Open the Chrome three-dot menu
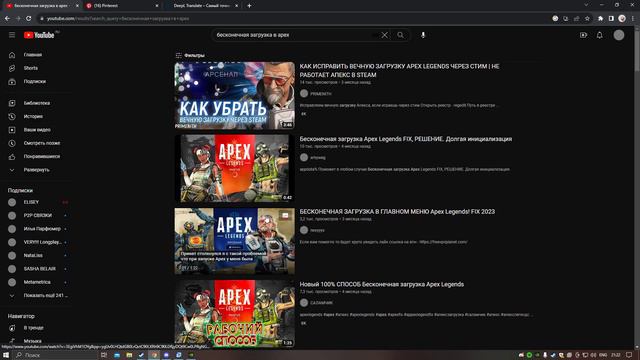The image size is (640, 360). coord(633,18)
